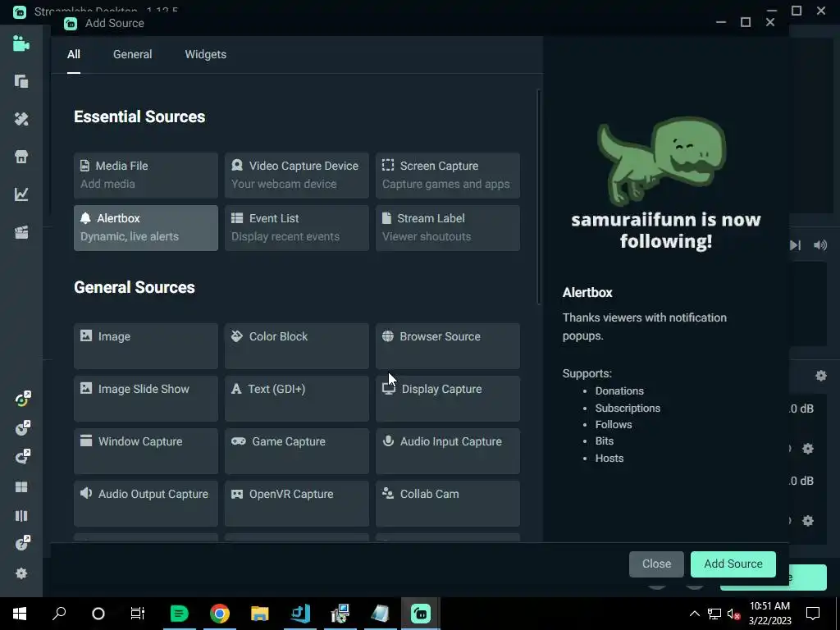This screenshot has width=840, height=630.
Task: Choose the Color Block source
Action: point(297,345)
